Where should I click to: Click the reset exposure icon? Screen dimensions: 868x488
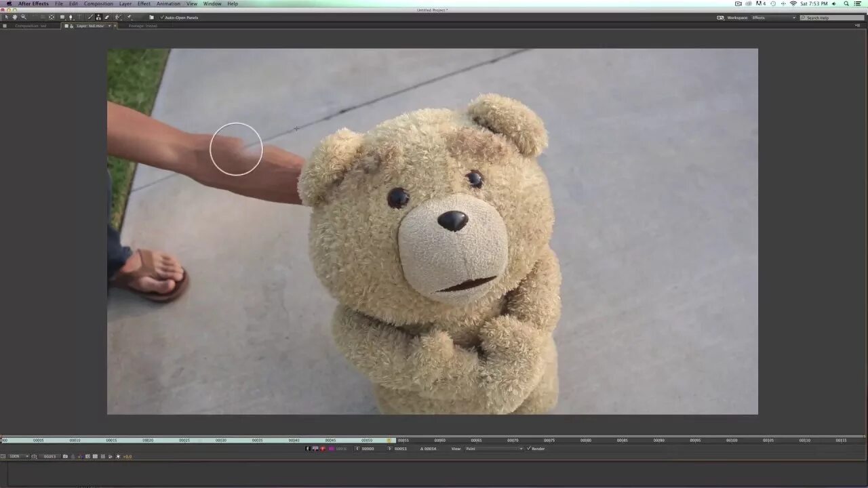[x=118, y=456]
